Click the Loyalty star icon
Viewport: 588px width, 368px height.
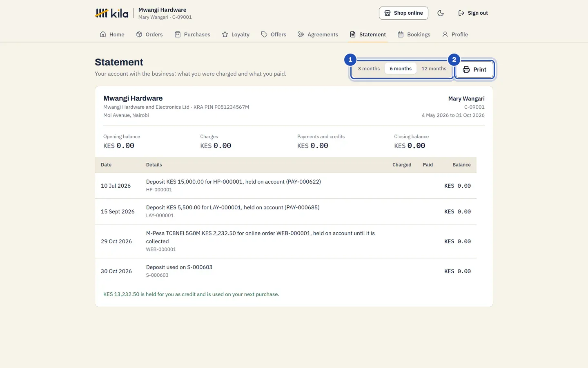pos(225,34)
